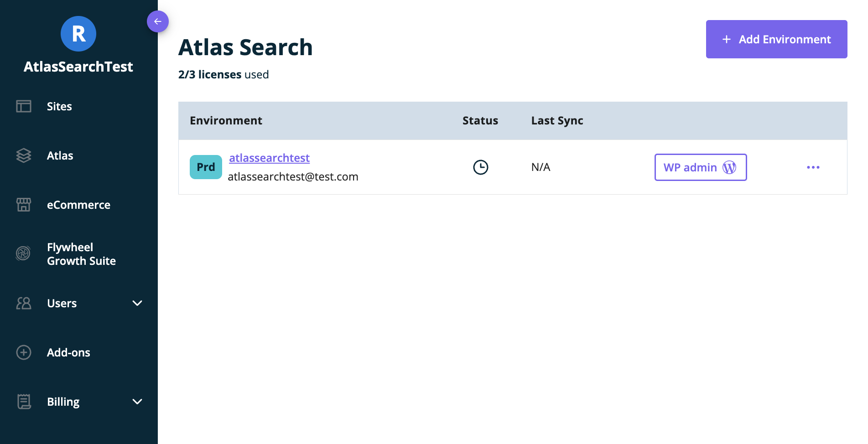Click the Last Sync column header

(557, 120)
